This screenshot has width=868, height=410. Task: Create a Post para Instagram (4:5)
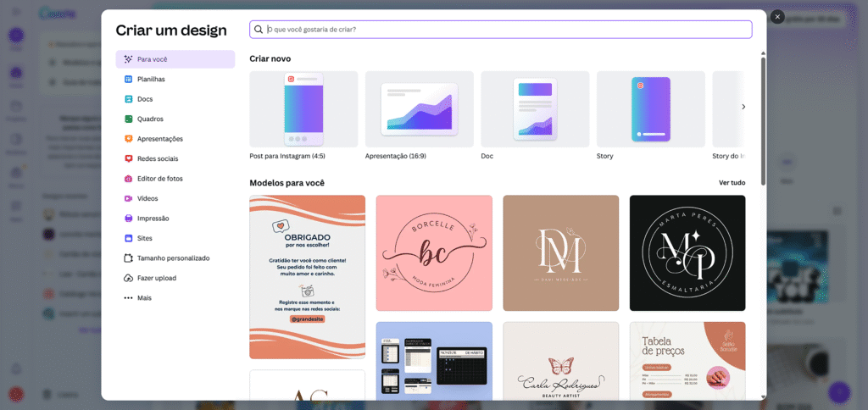click(303, 109)
